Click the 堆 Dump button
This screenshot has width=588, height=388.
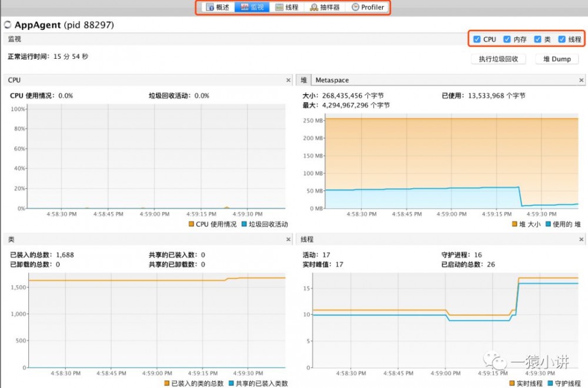tap(556, 59)
